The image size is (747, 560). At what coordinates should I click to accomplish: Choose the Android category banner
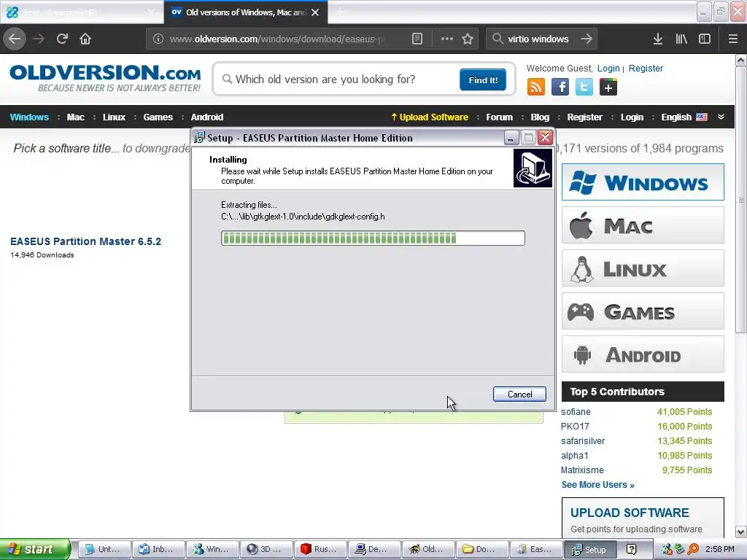pos(643,354)
